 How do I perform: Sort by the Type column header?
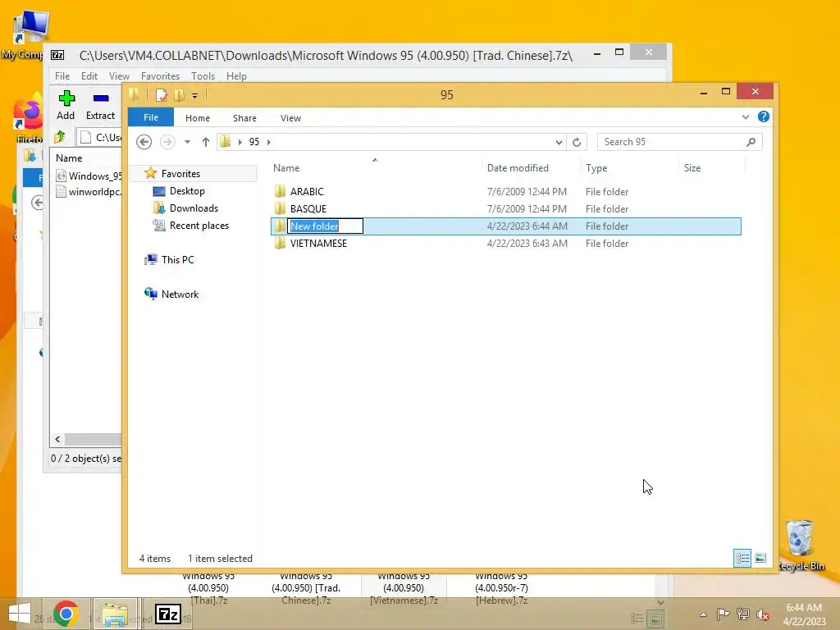click(596, 168)
